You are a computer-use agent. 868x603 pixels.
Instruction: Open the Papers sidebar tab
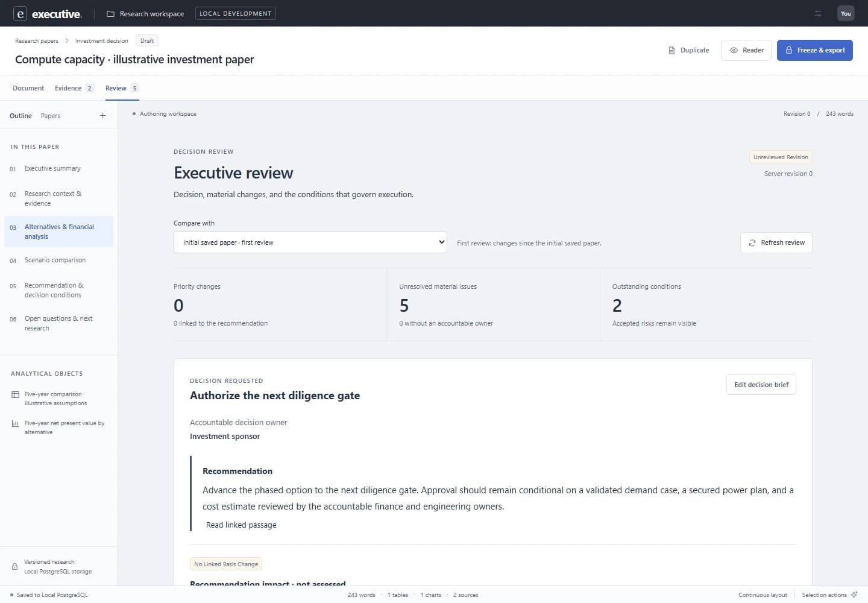tap(51, 116)
